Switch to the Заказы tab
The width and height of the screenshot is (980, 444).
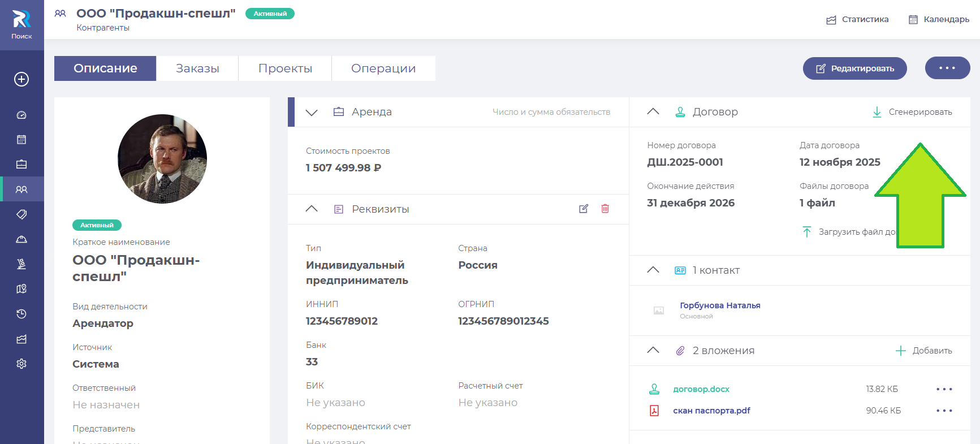click(197, 68)
